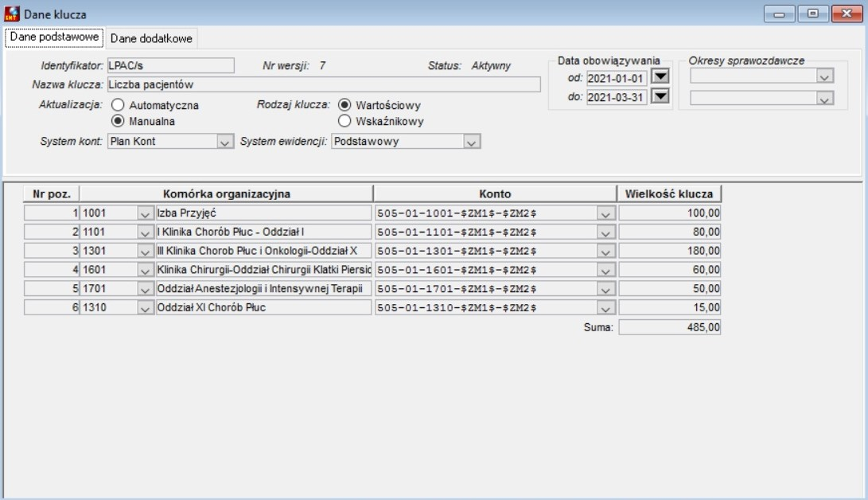Select III Klinika Chorob Płuc i Onkologii cell

(263, 250)
